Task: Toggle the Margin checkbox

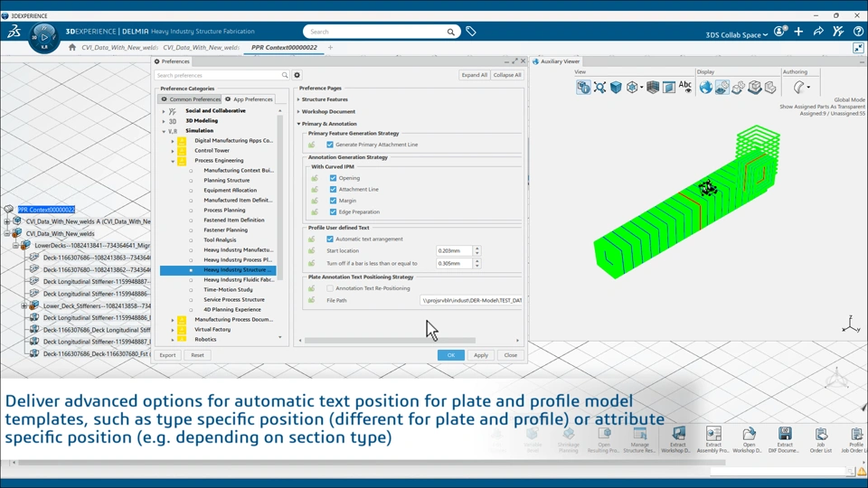Action: [333, 201]
